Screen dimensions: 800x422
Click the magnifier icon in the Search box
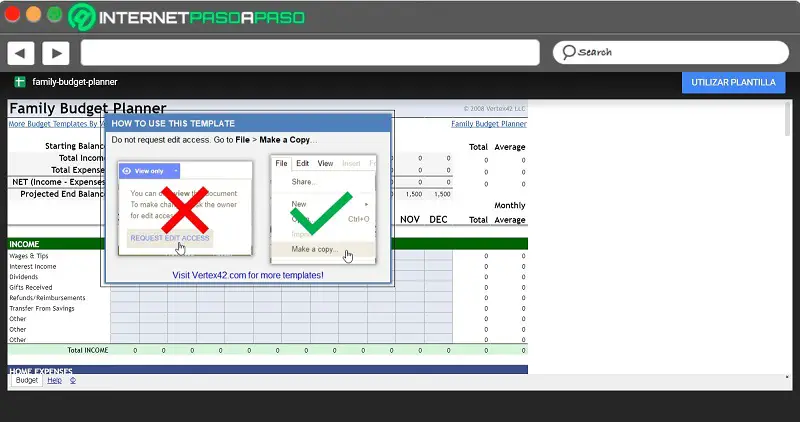568,52
